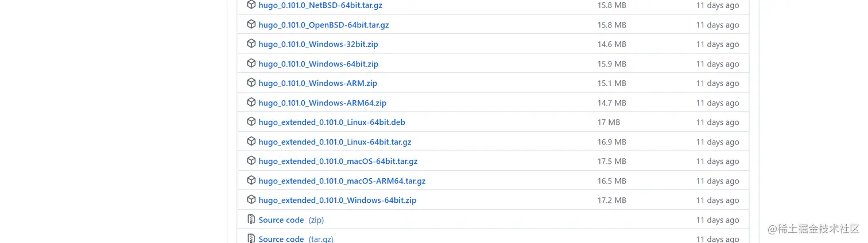Viewport: 868px width, 243px height.
Task: Click 17 MB size of Linux-64bit.deb
Action: (609, 122)
